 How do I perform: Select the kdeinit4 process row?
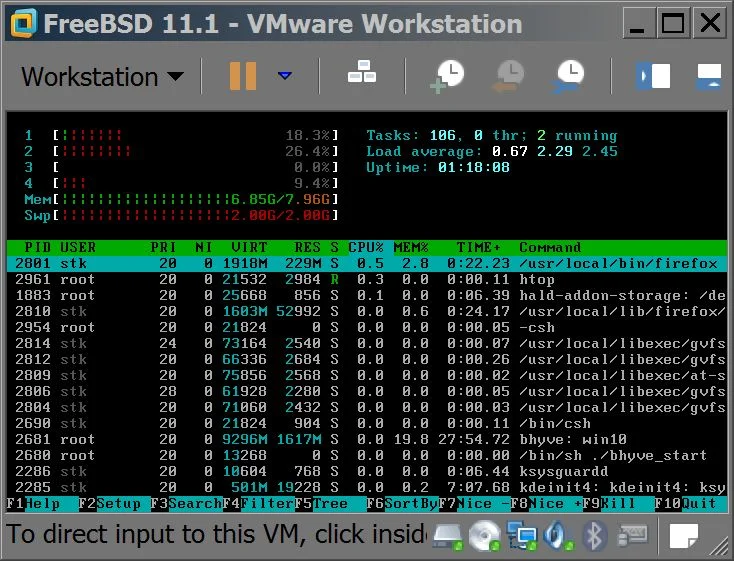point(367,487)
